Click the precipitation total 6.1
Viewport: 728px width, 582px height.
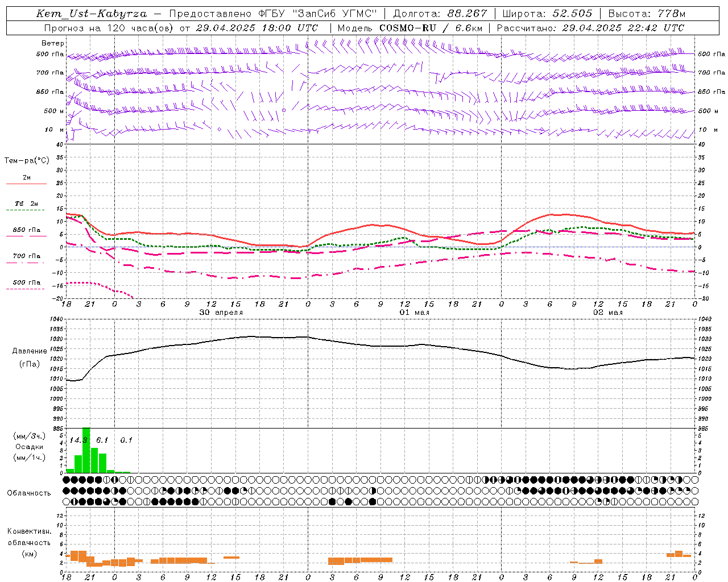(x=102, y=440)
